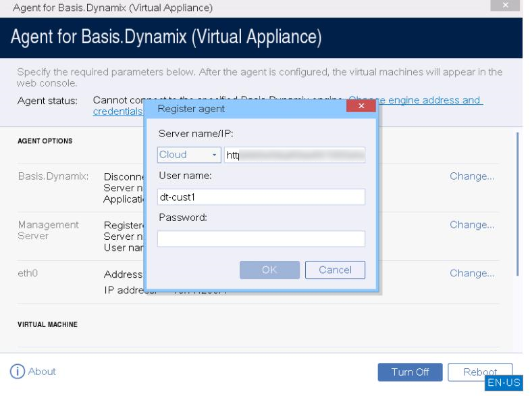532x396 pixels.
Task: Open Change engine address and credentials link
Action: click(430, 100)
